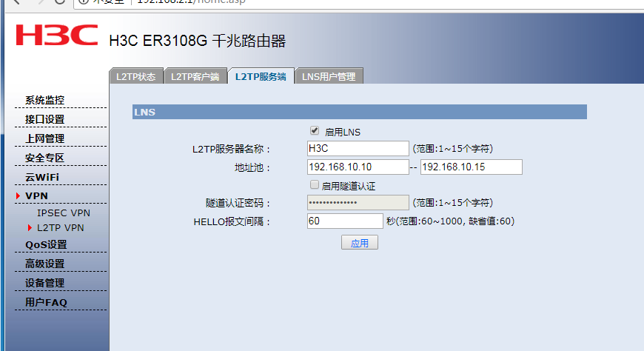
Task: Click the L2TP服务器名称 input field
Action: click(x=358, y=148)
